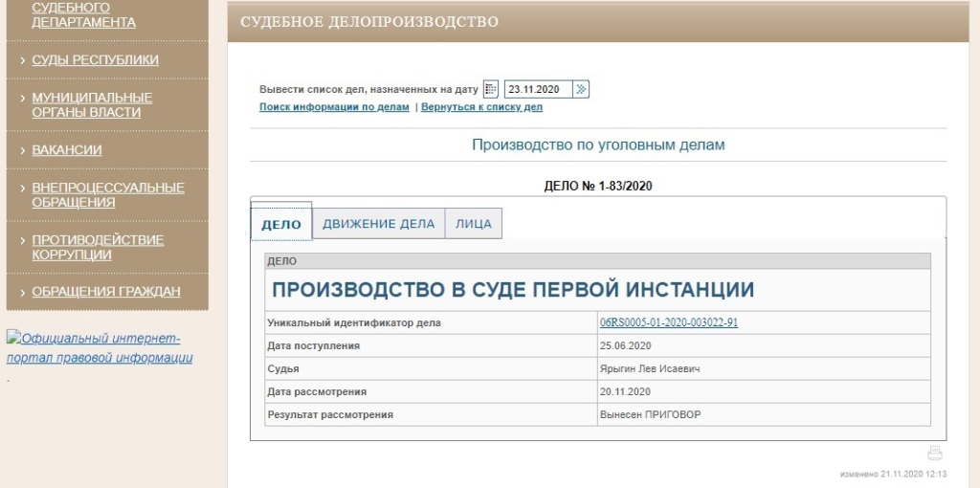The height and width of the screenshot is (488, 980).
Task: Expand the chevron arrow beside Вакансии
Action: pos(22,150)
